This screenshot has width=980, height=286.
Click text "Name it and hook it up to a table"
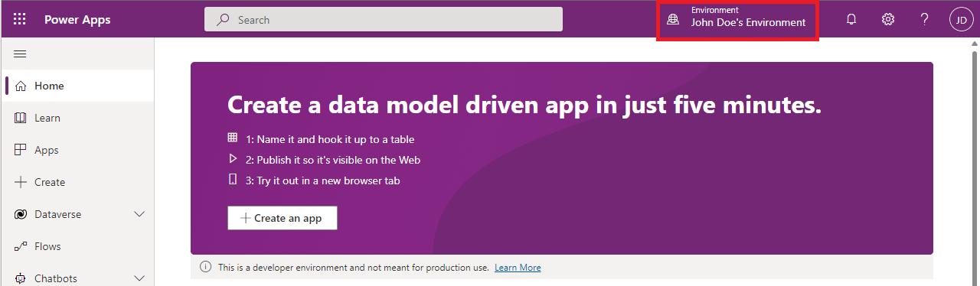338,139
